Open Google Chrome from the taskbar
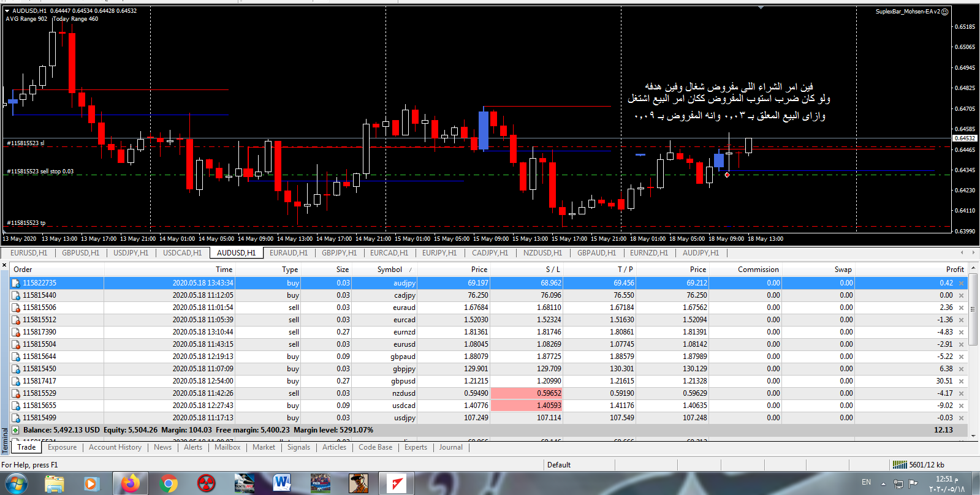Image resolution: width=980 pixels, height=495 pixels. pos(168,483)
